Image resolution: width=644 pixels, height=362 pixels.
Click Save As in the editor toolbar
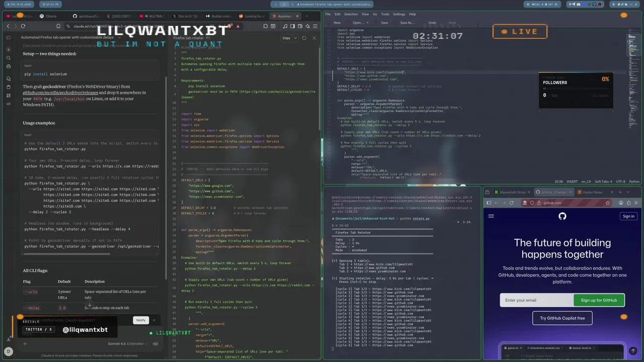click(x=407, y=23)
